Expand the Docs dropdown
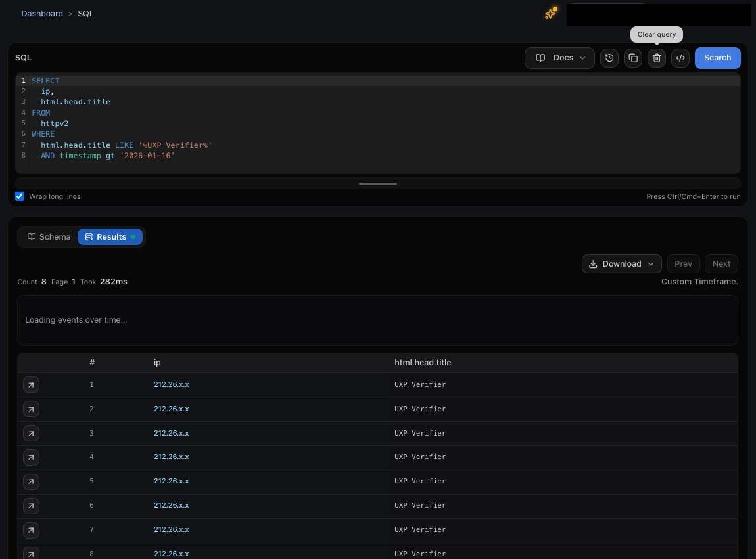Screen dimensions: 756x559 tap(559, 58)
